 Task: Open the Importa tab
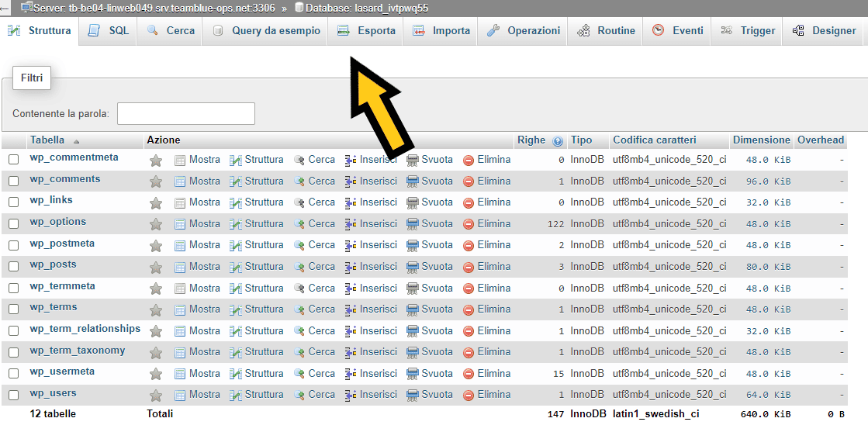441,31
